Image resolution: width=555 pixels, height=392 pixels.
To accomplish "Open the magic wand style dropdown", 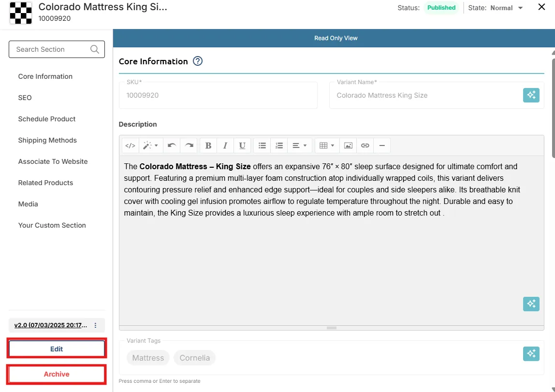I will (151, 145).
